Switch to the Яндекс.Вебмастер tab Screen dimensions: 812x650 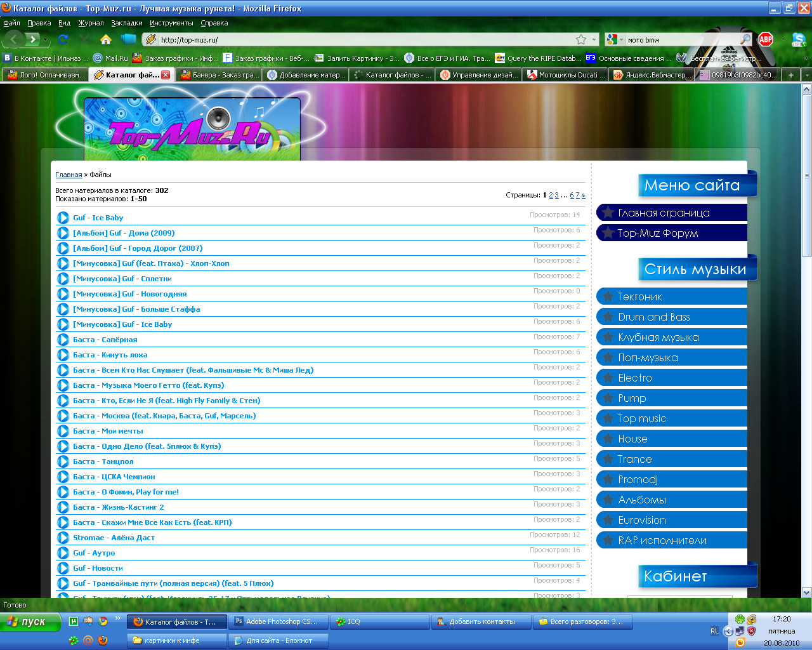(652, 75)
